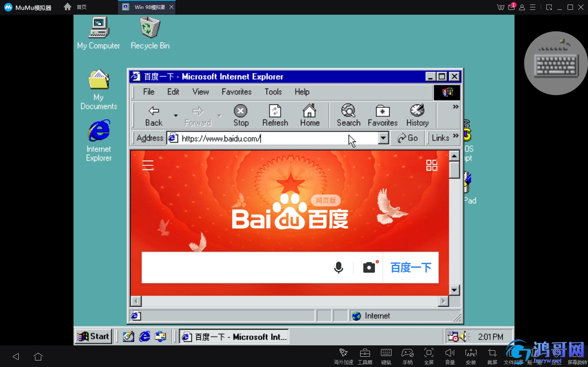Open the Edit menu

click(173, 92)
